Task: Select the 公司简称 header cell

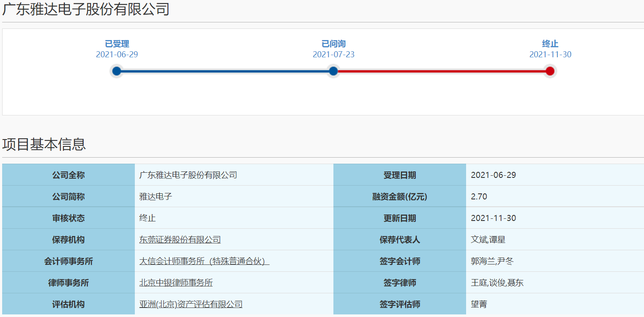Action: 68,196
